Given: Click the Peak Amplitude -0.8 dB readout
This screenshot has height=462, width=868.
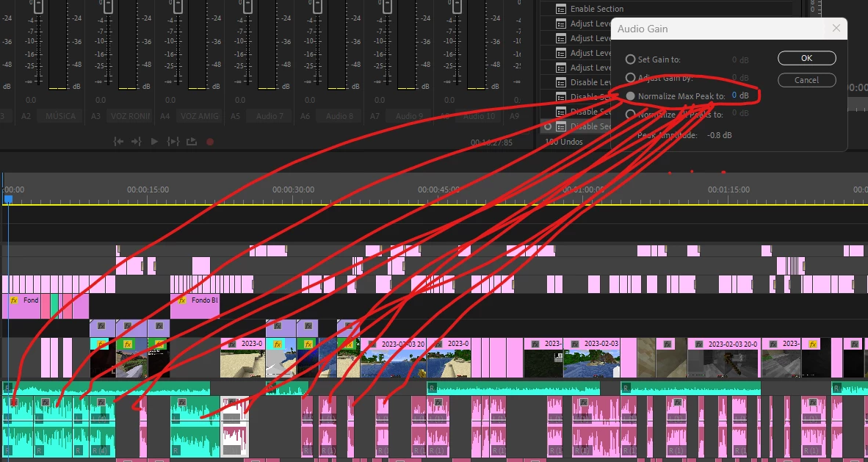Looking at the screenshot, I should click(x=719, y=135).
